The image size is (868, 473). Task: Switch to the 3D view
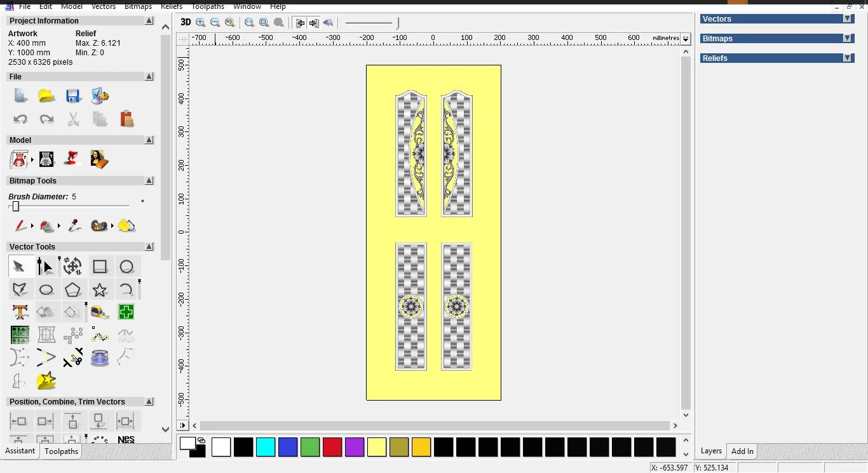coord(185,22)
